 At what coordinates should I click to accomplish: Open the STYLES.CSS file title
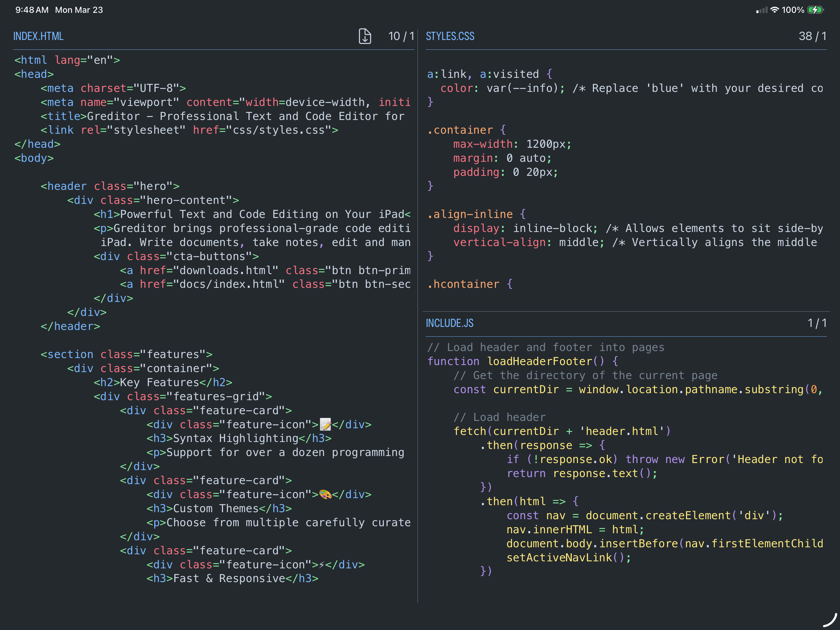[x=450, y=36]
